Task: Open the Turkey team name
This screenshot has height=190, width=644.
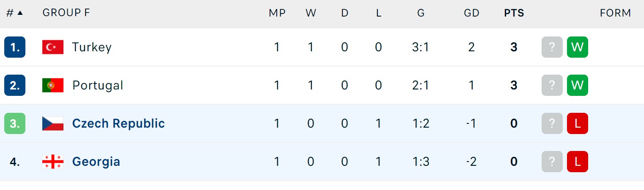Action: pos(92,47)
